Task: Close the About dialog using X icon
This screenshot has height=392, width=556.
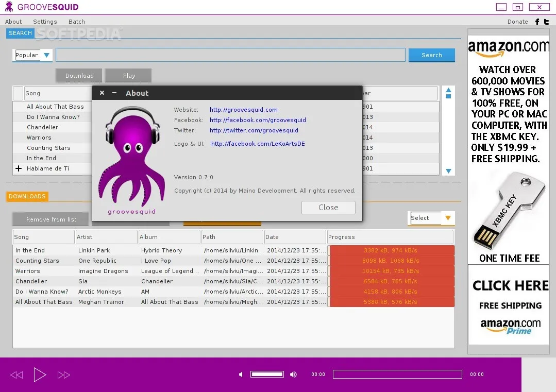Action: (102, 93)
